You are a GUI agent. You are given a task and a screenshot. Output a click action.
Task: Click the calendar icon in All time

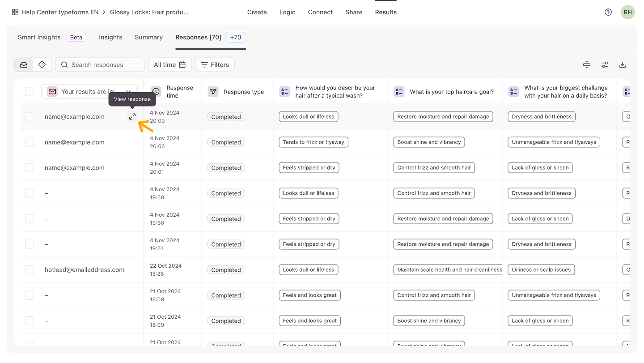(x=182, y=65)
